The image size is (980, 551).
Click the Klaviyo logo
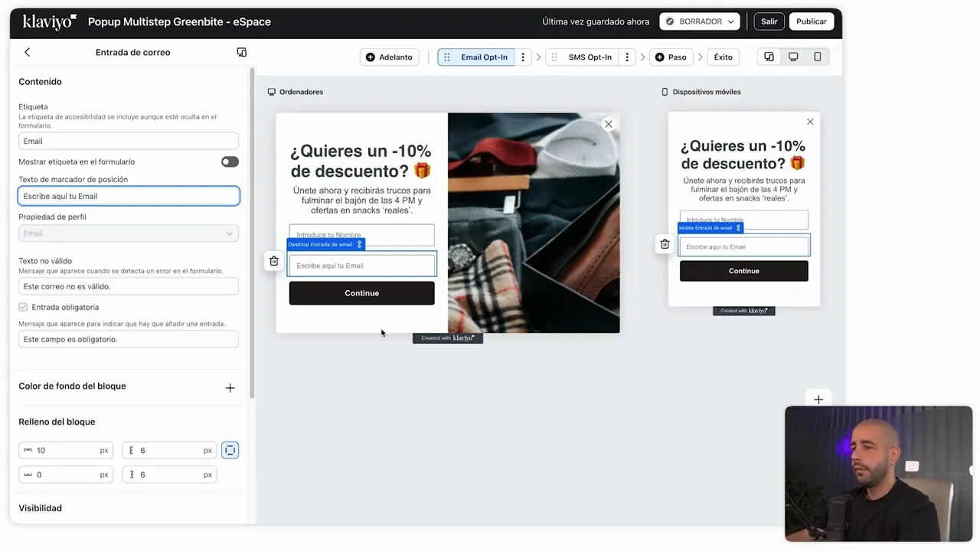pyautogui.click(x=49, y=21)
